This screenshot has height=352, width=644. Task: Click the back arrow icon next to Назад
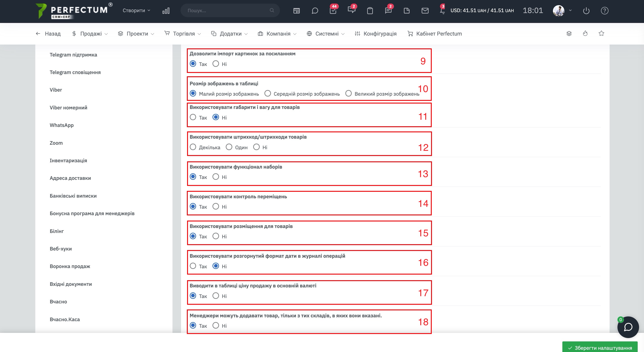pos(38,34)
